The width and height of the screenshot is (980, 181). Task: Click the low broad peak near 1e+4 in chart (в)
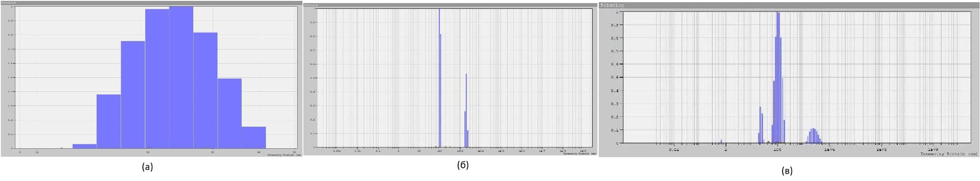pyautogui.click(x=814, y=136)
